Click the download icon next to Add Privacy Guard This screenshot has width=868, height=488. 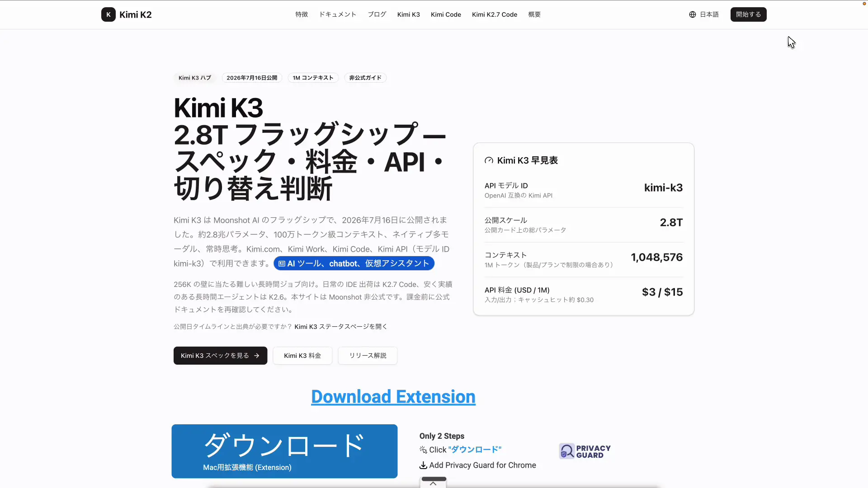coord(423,465)
